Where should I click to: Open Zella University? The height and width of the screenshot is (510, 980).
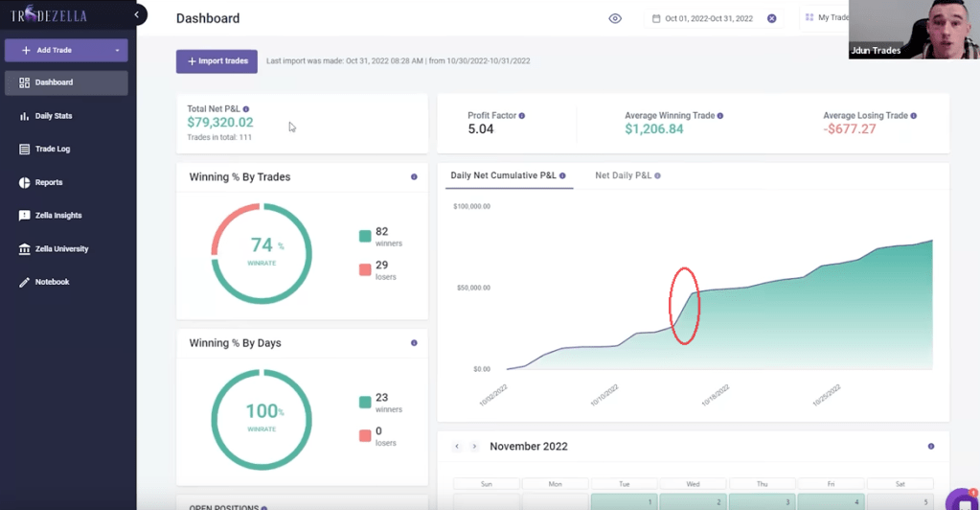61,249
